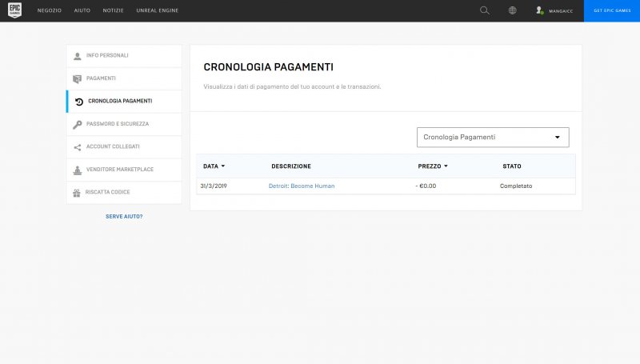Open the Detroit: Become Human link
The image size is (640, 364).
click(x=302, y=186)
